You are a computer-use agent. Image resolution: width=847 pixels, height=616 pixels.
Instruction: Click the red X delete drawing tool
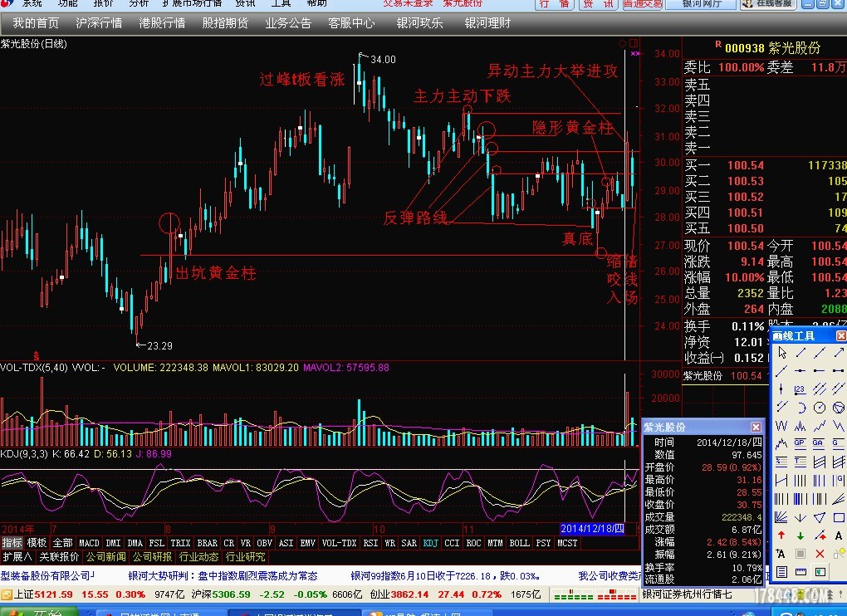click(x=820, y=554)
